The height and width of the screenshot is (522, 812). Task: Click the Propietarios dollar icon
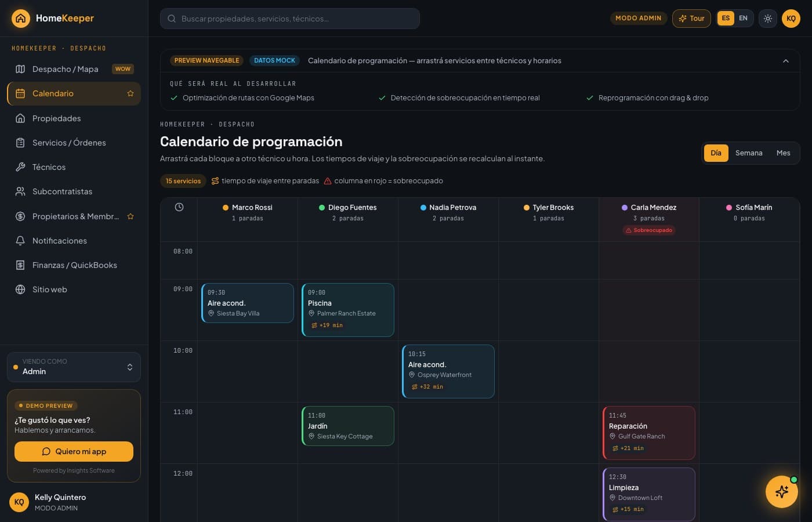[x=20, y=216]
